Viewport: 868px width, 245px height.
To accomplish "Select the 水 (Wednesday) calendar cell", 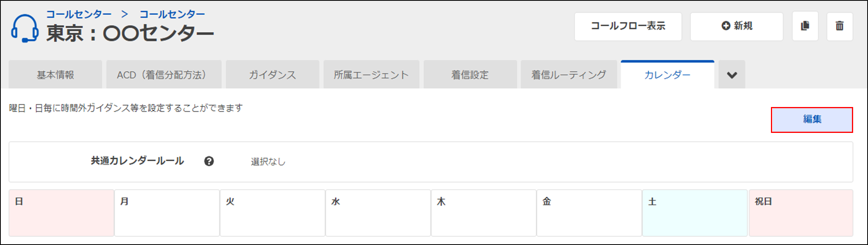I will point(378,213).
